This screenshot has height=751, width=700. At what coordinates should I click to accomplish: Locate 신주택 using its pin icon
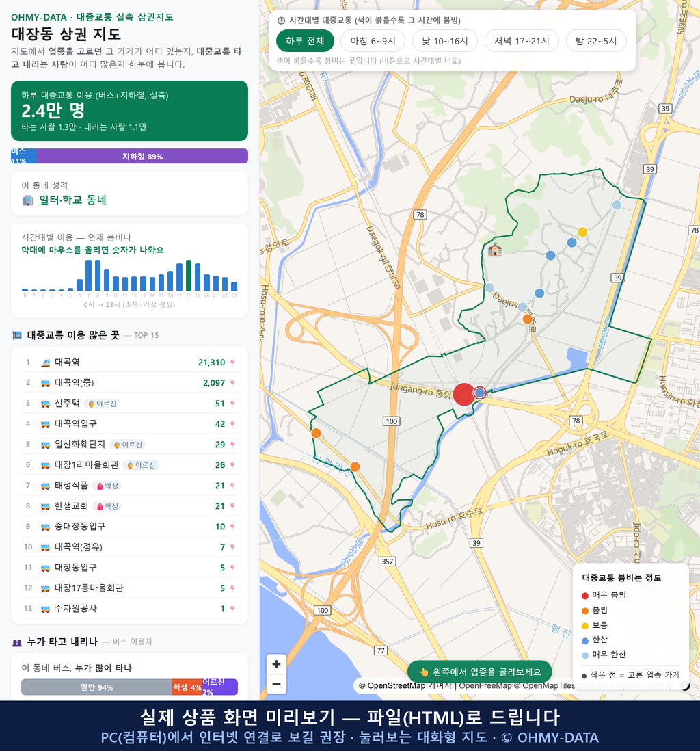[232, 404]
